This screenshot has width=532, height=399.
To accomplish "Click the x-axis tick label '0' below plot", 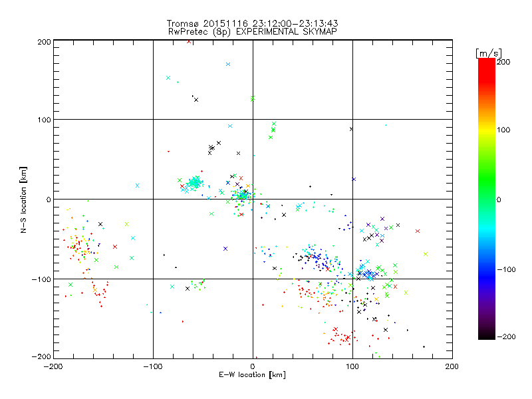I will click(253, 366).
